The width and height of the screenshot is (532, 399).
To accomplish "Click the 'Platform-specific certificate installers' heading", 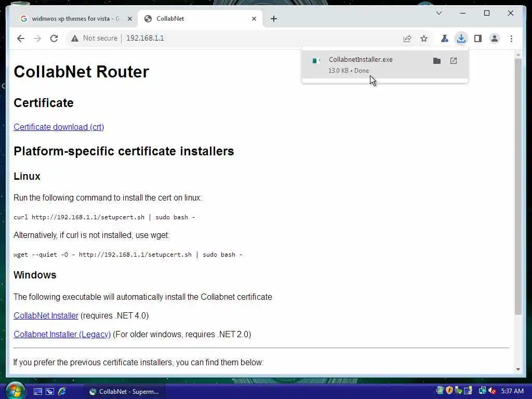I will [x=124, y=151].
